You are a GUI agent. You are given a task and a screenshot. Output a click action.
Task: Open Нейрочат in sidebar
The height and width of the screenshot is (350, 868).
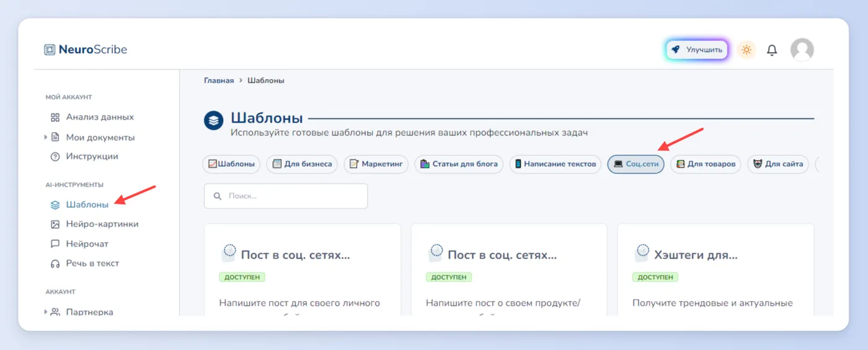[x=87, y=244]
